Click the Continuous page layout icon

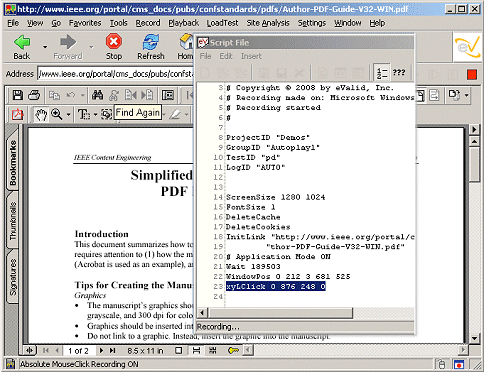click(x=196, y=350)
